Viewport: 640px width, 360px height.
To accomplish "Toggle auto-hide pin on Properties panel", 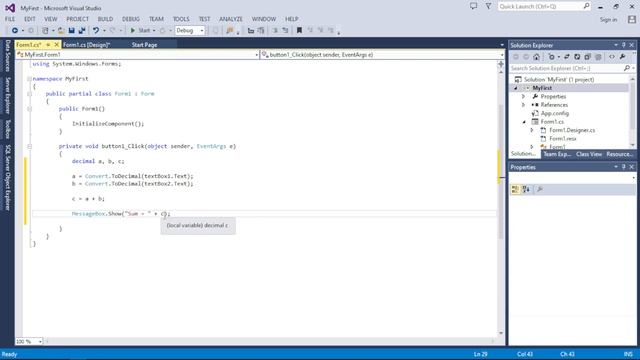I will click(x=623, y=167).
